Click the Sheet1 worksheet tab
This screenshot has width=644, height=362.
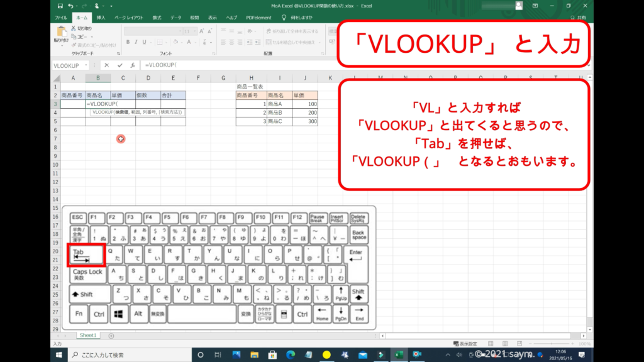[87, 336]
